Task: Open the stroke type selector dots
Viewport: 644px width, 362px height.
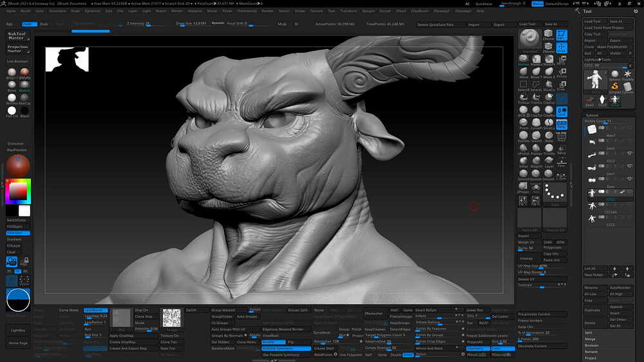Action: (x=555, y=193)
